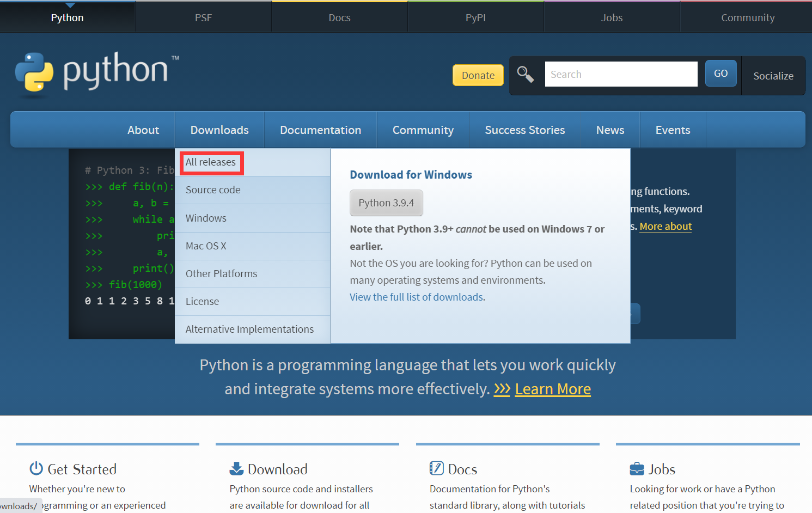
Task: Click the Download arrow icon
Action: pyautogui.click(x=236, y=468)
